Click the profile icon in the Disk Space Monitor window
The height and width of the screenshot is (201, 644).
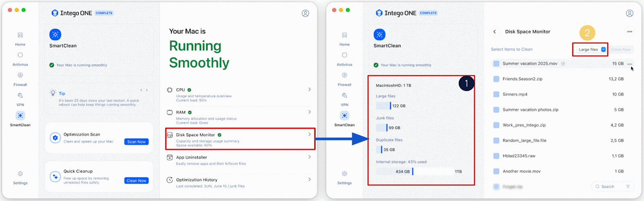(630, 13)
